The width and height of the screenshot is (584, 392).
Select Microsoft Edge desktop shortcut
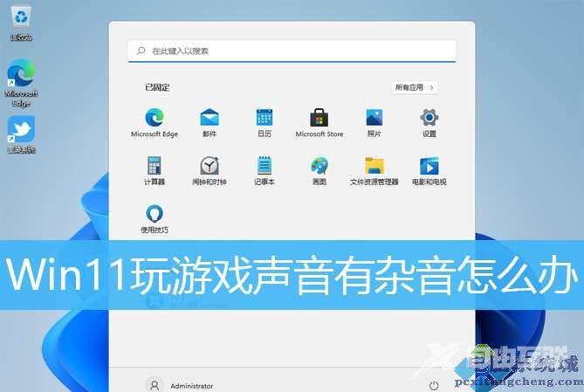tap(21, 83)
